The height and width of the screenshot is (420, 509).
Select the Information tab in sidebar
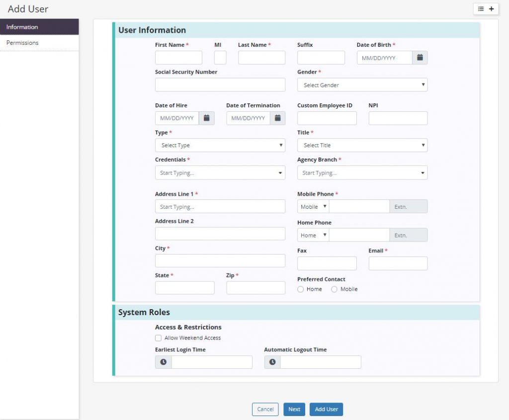tap(39, 27)
